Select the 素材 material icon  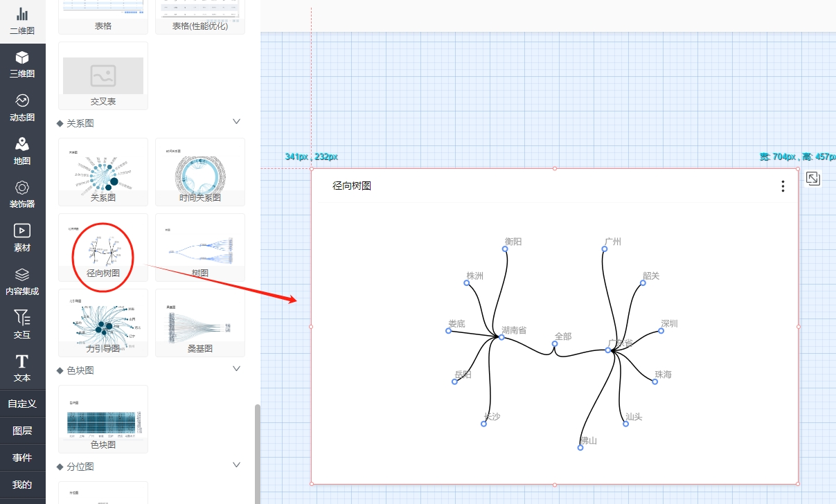click(22, 237)
